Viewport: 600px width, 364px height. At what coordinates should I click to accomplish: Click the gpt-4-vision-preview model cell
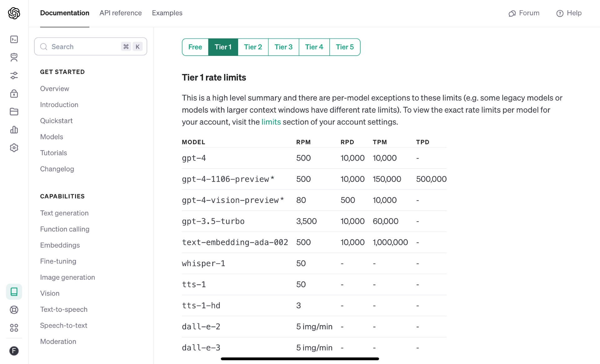(x=233, y=200)
